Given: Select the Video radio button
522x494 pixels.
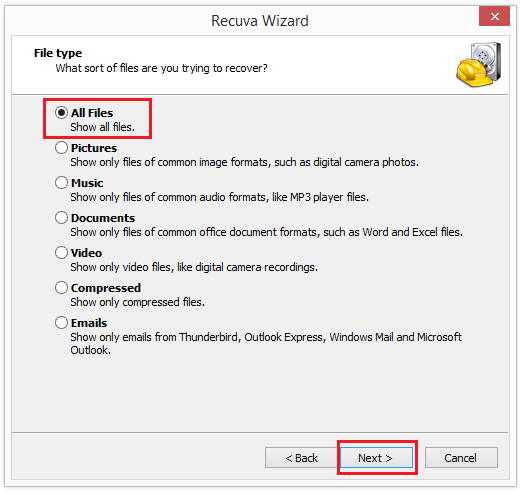Looking at the screenshot, I should pos(61,253).
